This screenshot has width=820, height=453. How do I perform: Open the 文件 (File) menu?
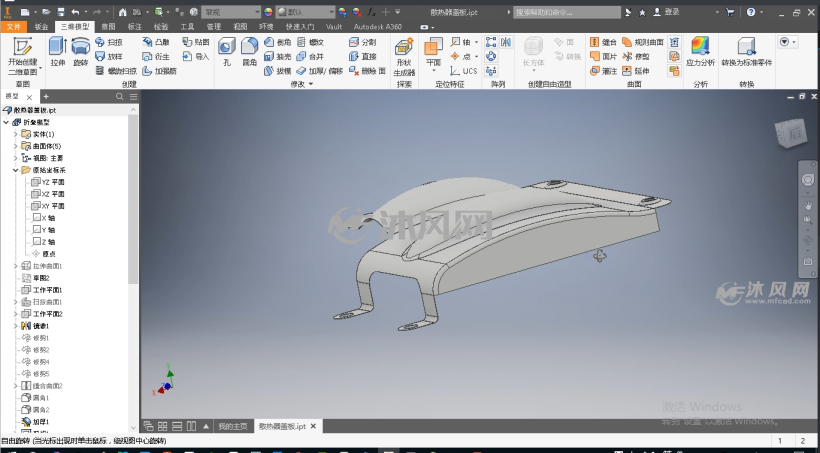tap(14, 26)
